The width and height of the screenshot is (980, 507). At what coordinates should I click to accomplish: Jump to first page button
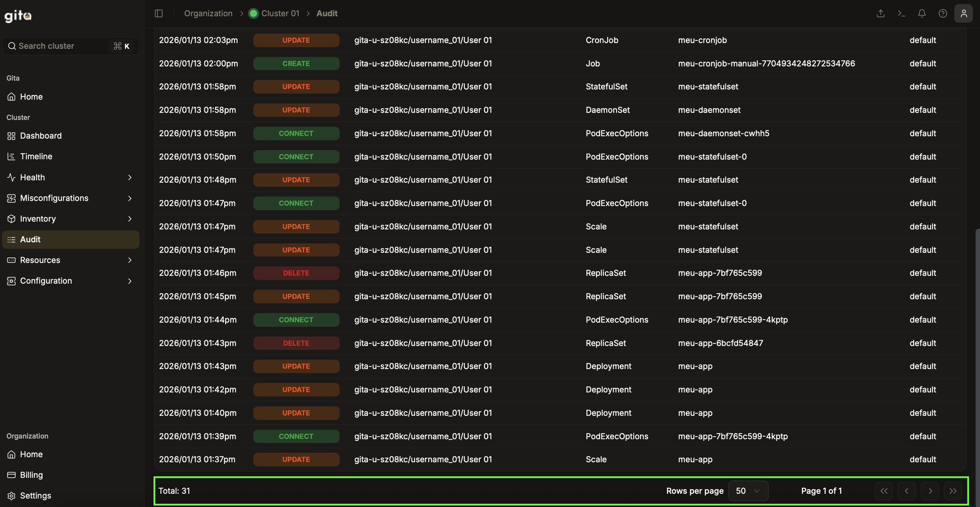pos(884,491)
